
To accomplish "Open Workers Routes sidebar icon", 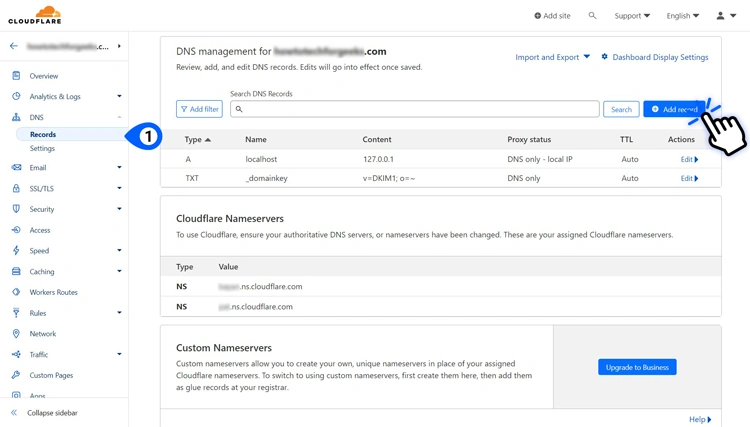I will pyautogui.click(x=16, y=292).
